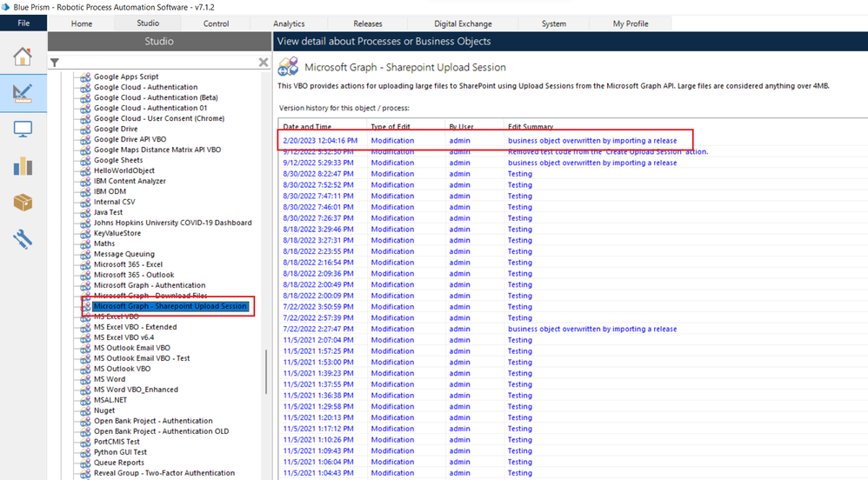Select Microsoft Graph - Authentication in tree

[x=150, y=285]
